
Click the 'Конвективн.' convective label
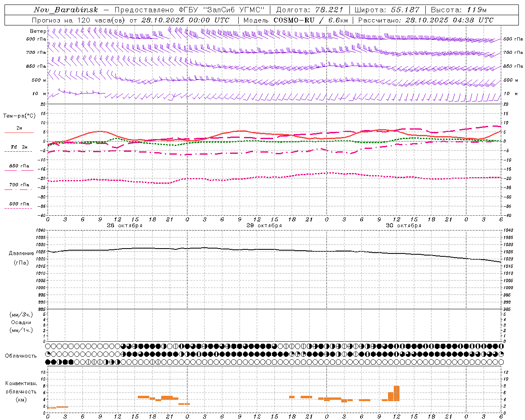pos(21,383)
